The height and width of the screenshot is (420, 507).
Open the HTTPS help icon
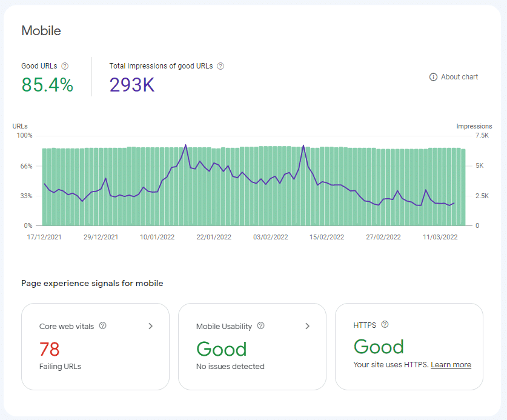tap(383, 325)
